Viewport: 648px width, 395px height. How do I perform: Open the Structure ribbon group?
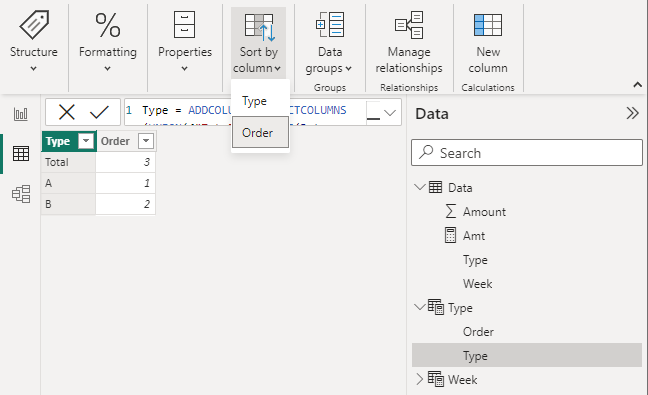34,41
